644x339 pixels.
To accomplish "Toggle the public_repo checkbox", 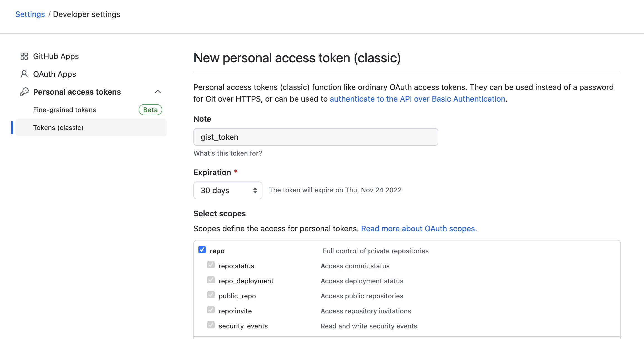I will (x=211, y=295).
